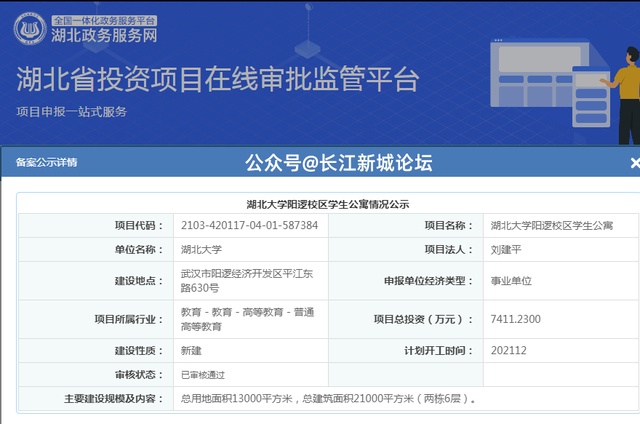640x424 pixels.
Task: Click the 项目法人 label
Action: (x=449, y=249)
